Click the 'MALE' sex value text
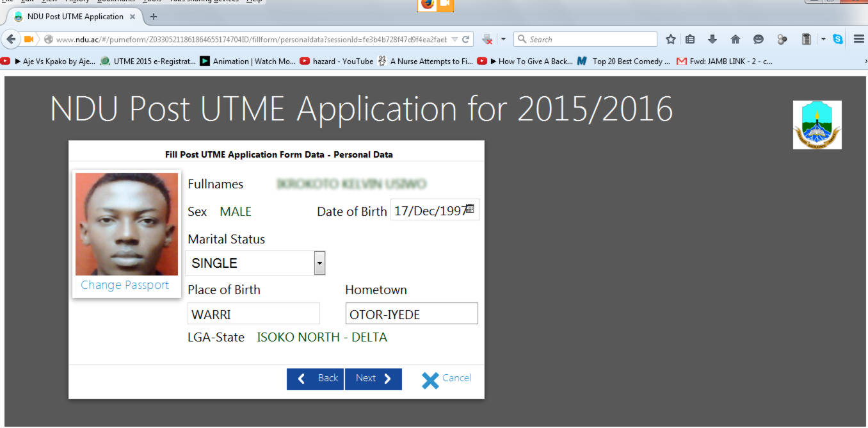This screenshot has width=868, height=428. tap(236, 211)
